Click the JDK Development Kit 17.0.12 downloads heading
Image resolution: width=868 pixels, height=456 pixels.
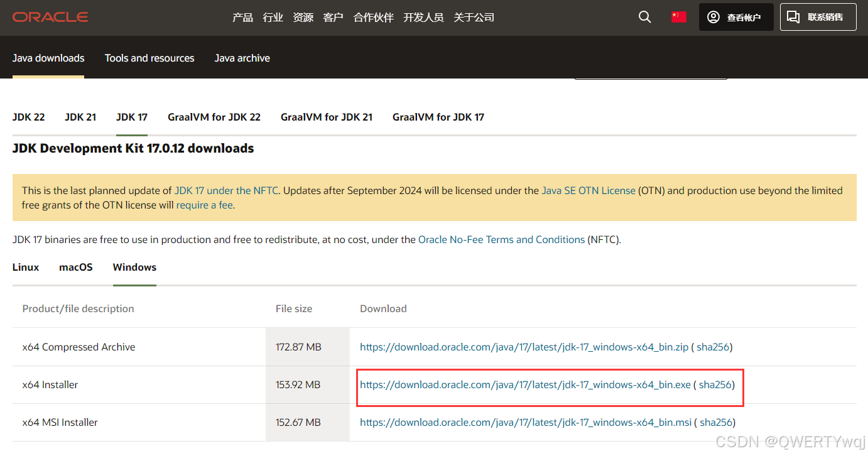[x=133, y=148]
